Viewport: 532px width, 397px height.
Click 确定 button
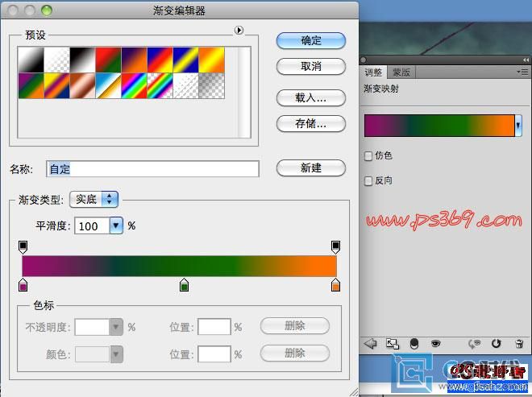click(311, 41)
